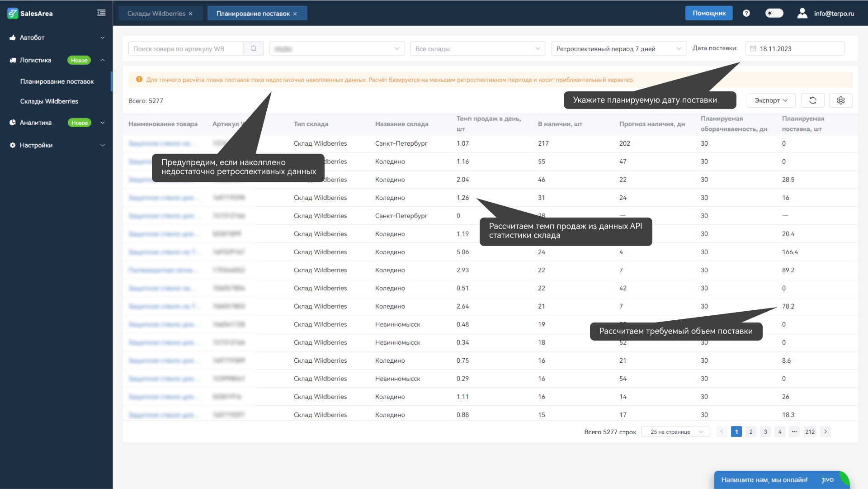
Task: Expand the Аналитика menu section
Action: [x=103, y=123]
